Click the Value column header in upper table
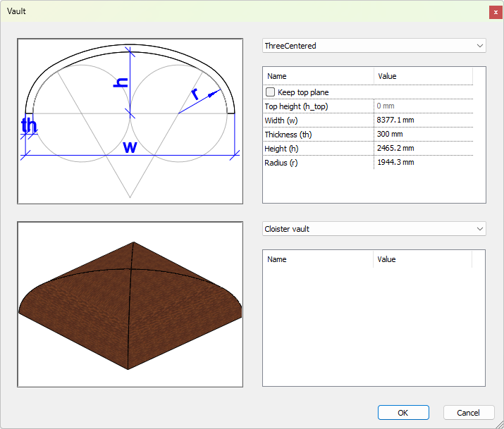This screenshot has width=504, height=429. point(423,76)
